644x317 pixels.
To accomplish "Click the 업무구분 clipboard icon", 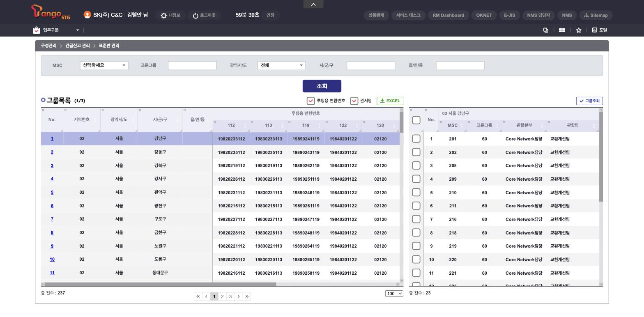I will pos(37,30).
